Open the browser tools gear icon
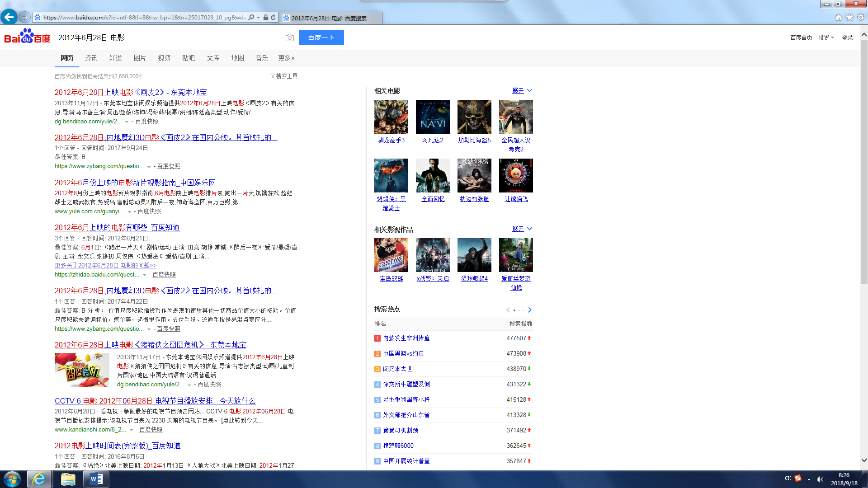The image size is (868, 488). pos(861,18)
